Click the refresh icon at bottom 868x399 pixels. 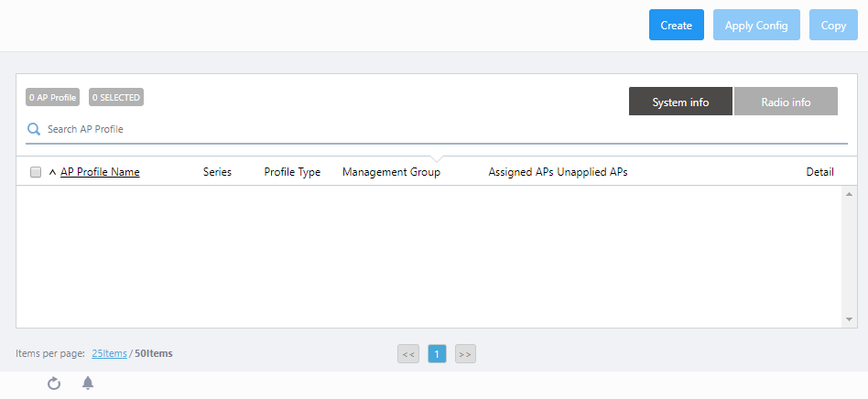click(x=54, y=383)
